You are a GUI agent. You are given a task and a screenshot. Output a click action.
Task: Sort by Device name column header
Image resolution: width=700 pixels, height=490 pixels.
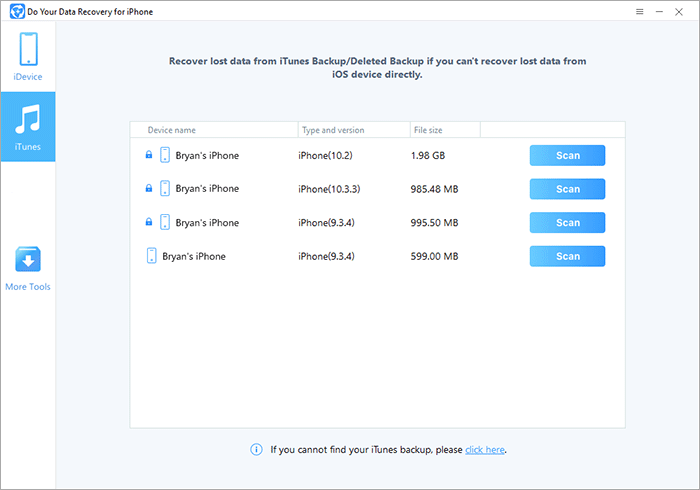171,130
